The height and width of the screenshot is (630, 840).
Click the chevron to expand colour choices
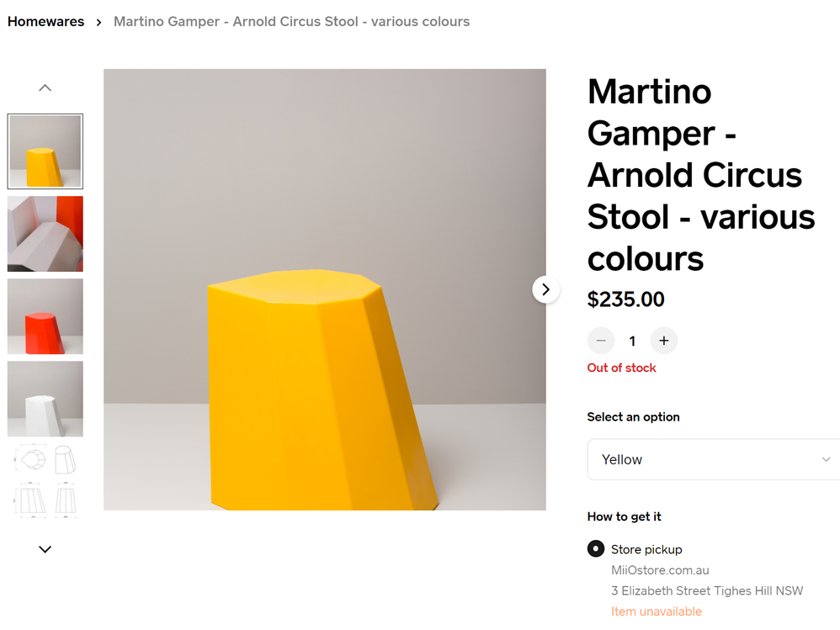(826, 459)
